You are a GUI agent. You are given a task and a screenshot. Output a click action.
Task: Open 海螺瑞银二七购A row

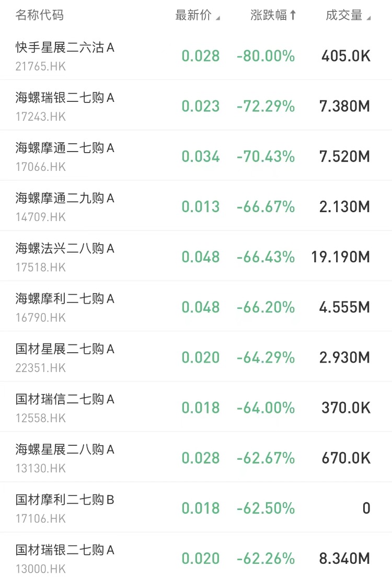(x=65, y=98)
